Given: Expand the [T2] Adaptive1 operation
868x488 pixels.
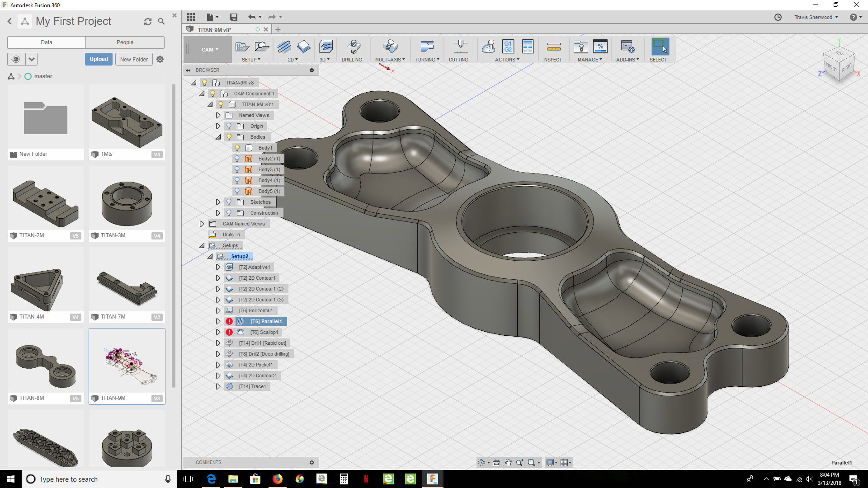Looking at the screenshot, I should [218, 267].
